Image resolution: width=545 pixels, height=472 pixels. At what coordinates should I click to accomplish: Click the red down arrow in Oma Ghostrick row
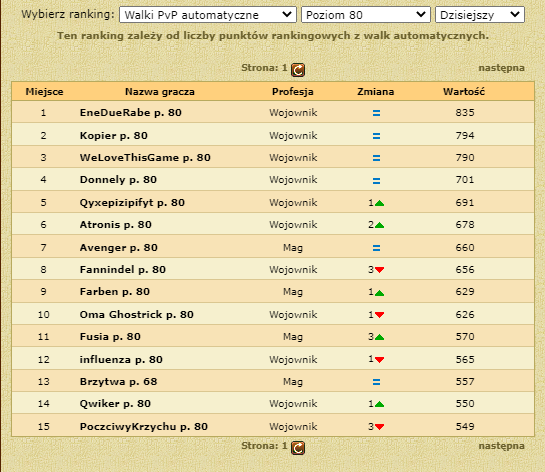[380, 315]
